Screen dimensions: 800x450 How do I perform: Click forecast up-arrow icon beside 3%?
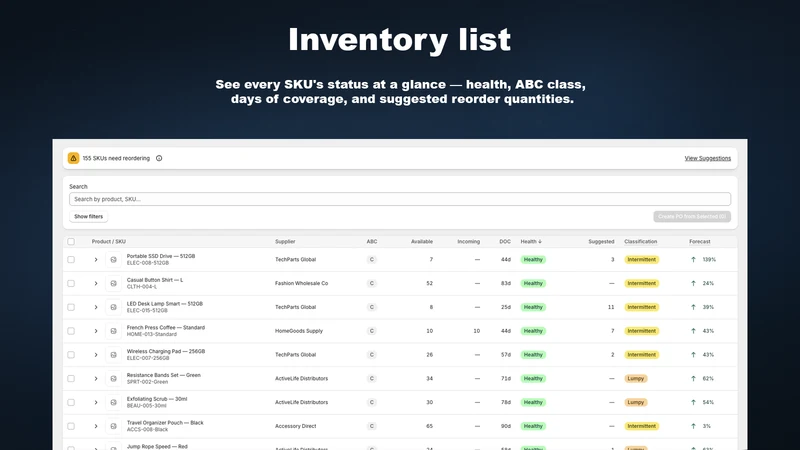(x=693, y=426)
